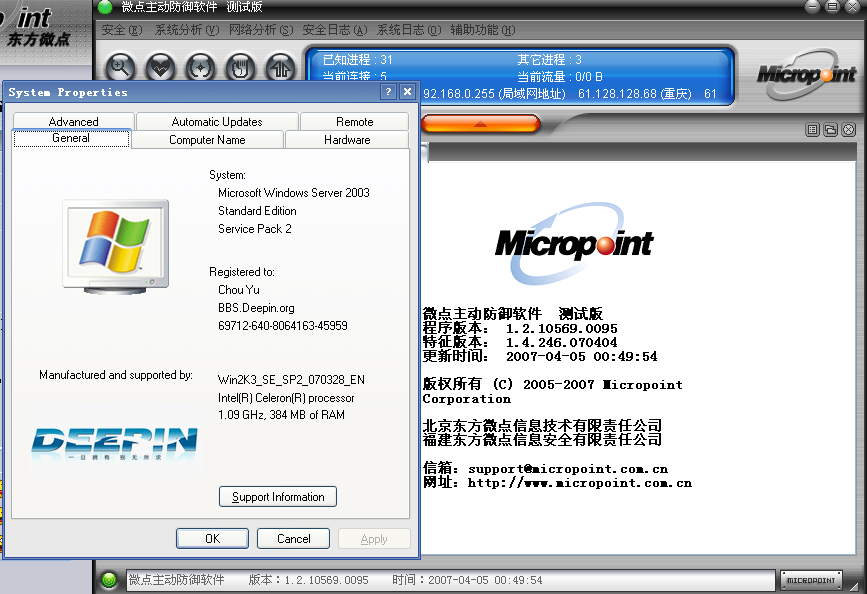The image size is (867, 594).
Task: Click the 'Manufactured and supported by:' label
Action: (116, 375)
